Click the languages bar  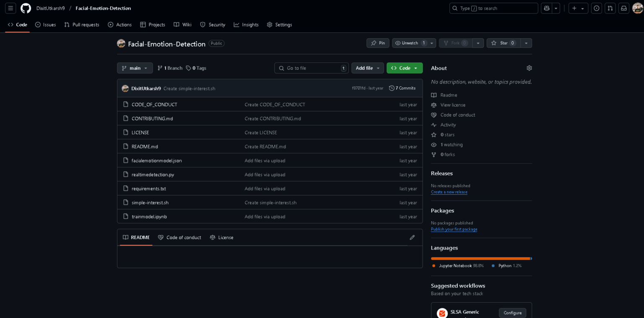(481, 258)
